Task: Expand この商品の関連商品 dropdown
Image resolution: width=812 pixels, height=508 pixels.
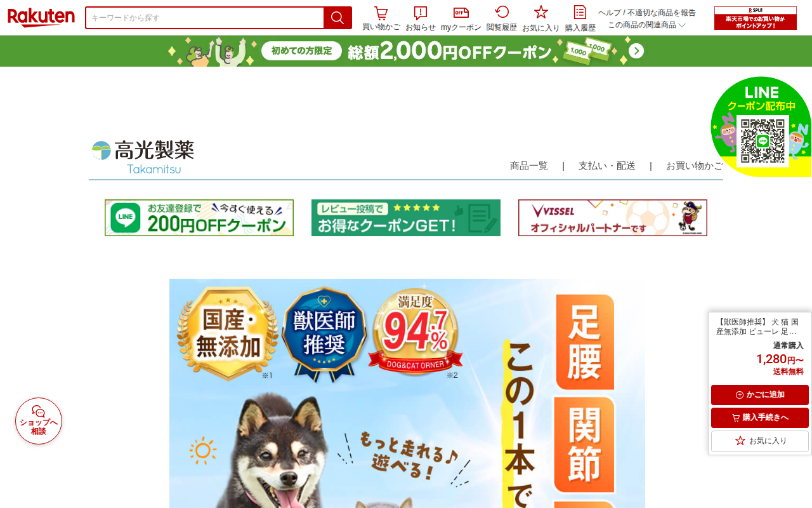Action: pyautogui.click(x=646, y=25)
